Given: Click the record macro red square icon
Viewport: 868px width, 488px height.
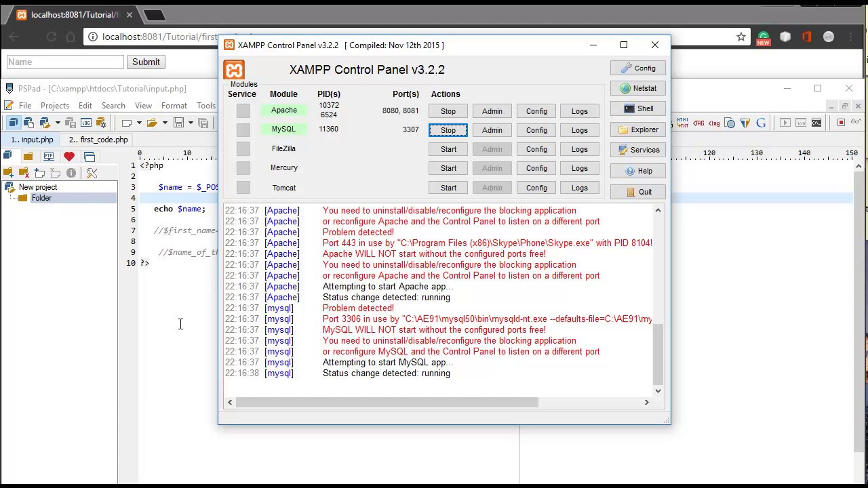Looking at the screenshot, I should click(x=841, y=123).
